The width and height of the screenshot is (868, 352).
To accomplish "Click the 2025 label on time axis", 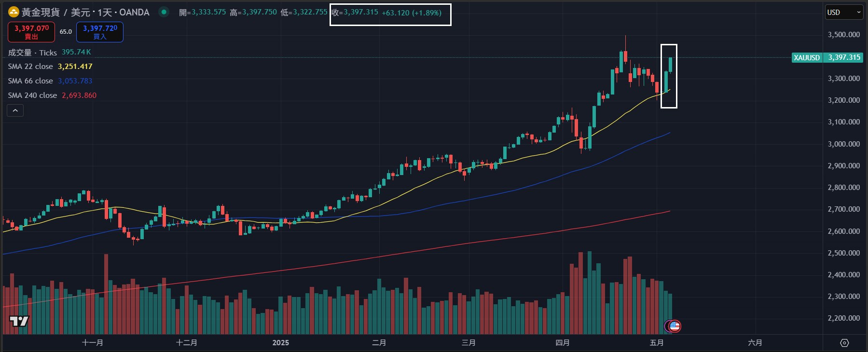I will (280, 343).
